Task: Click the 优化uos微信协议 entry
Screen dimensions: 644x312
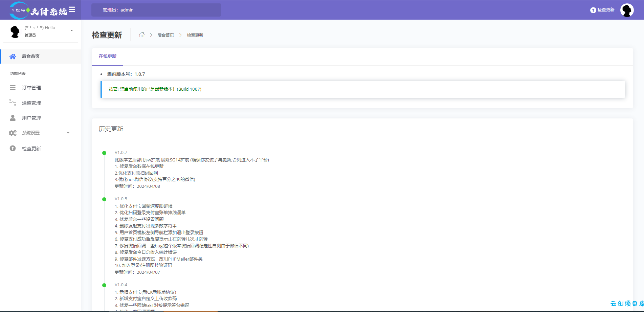Action: pos(155,179)
